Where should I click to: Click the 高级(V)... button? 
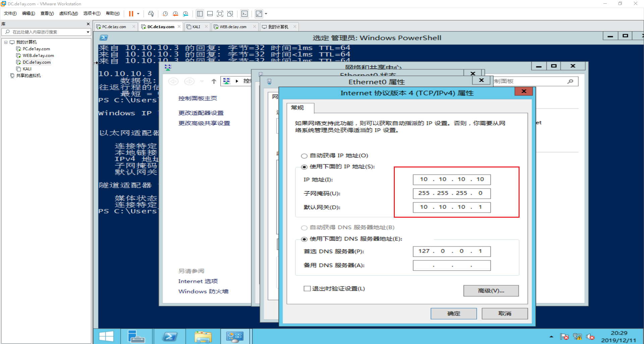491,291
